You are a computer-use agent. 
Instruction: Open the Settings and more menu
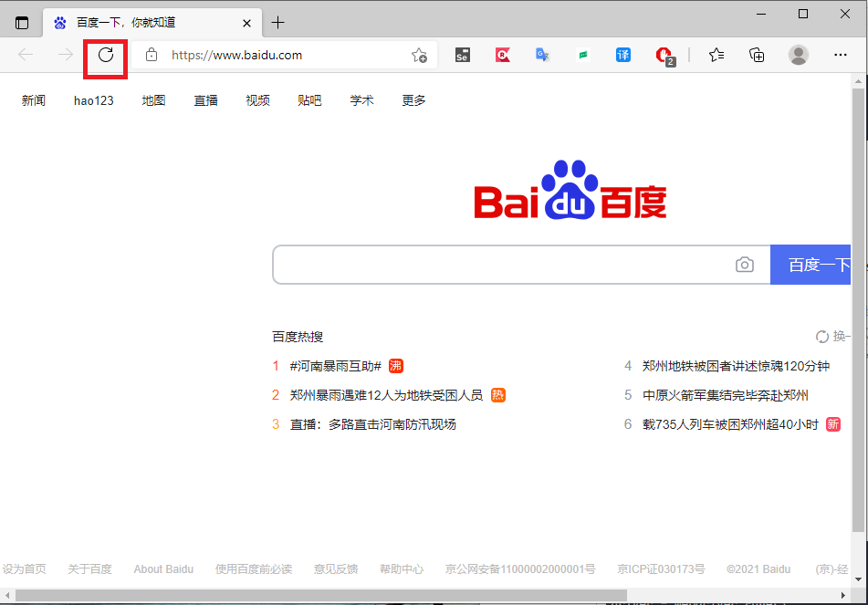[840, 55]
